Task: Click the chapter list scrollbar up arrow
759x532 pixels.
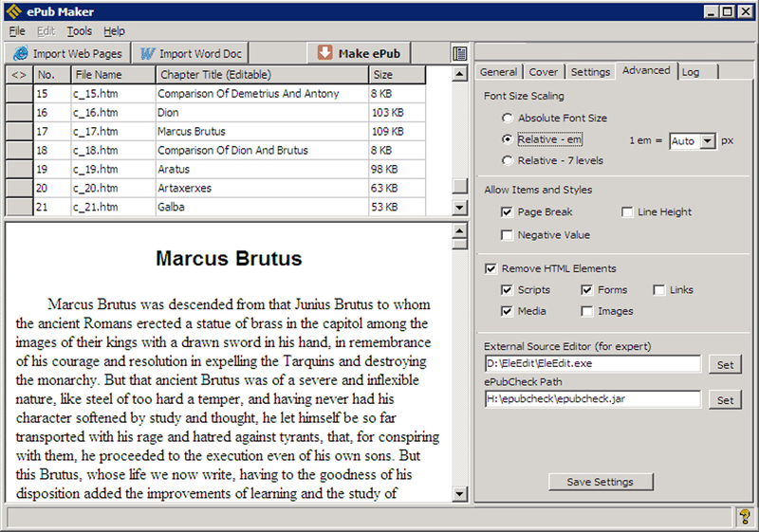Action: [459, 74]
